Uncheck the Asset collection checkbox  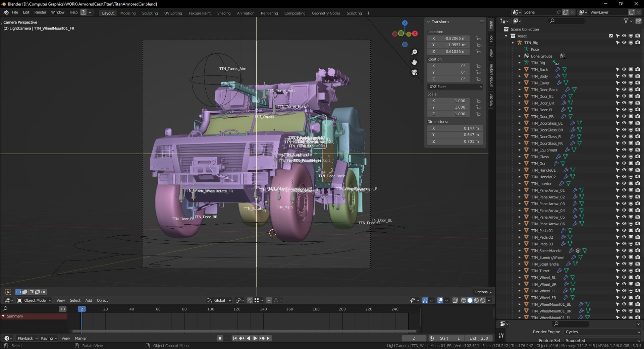click(611, 36)
